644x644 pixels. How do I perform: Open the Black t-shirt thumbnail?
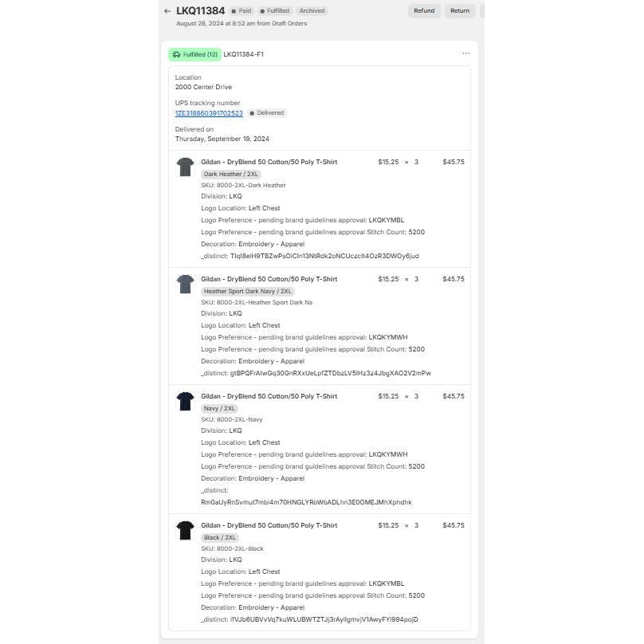click(x=185, y=530)
